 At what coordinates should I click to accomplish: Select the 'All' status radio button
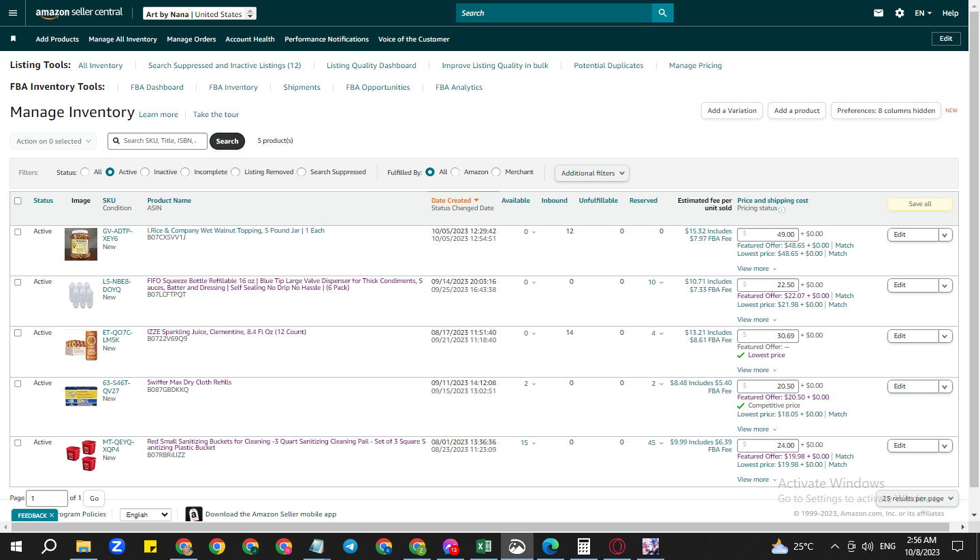(85, 172)
